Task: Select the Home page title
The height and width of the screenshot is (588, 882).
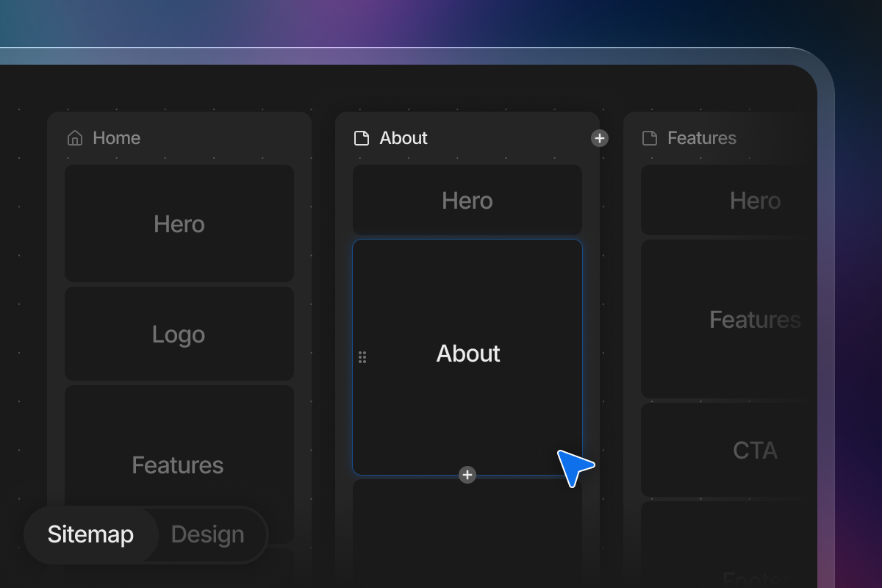Action: [116, 138]
